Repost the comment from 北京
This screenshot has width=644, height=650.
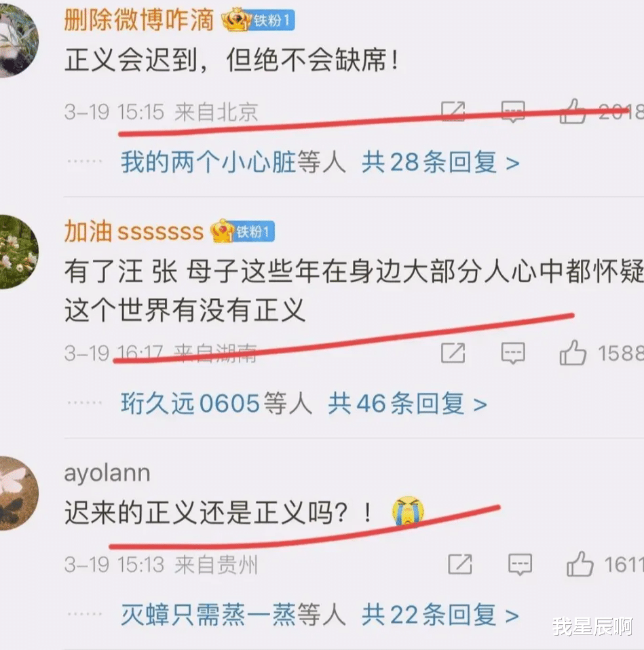(x=453, y=111)
